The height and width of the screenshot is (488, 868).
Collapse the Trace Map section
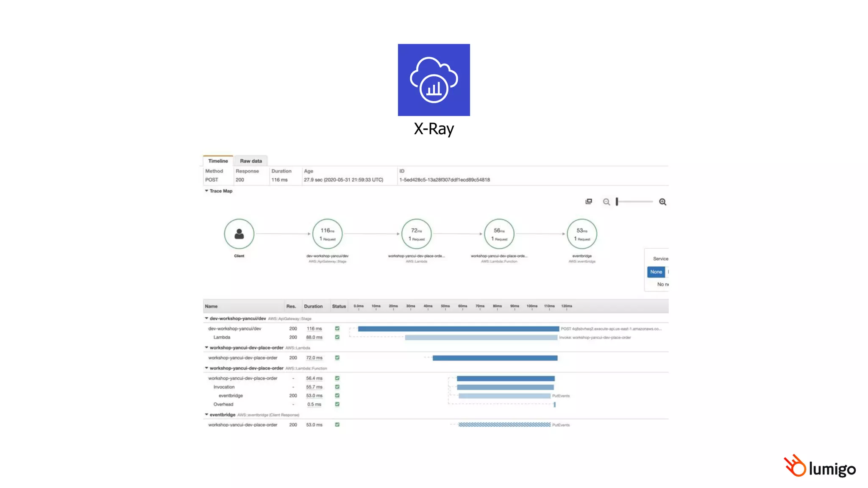click(207, 191)
